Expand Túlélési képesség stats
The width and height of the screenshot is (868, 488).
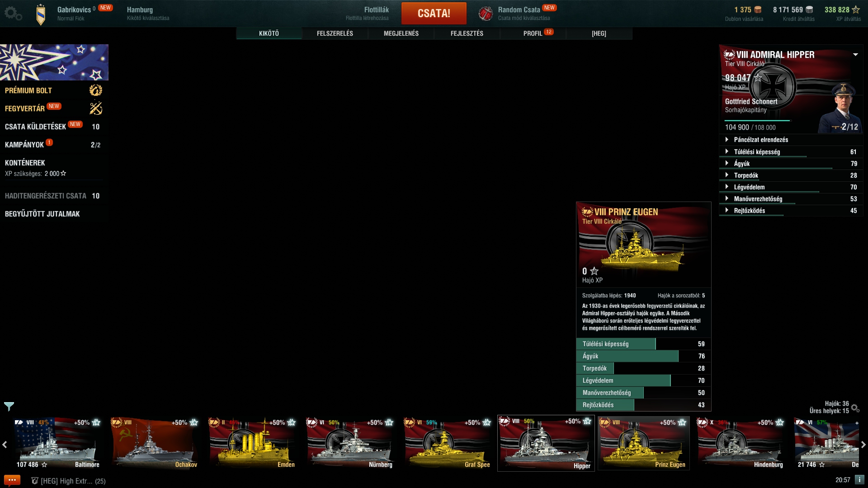click(x=791, y=152)
